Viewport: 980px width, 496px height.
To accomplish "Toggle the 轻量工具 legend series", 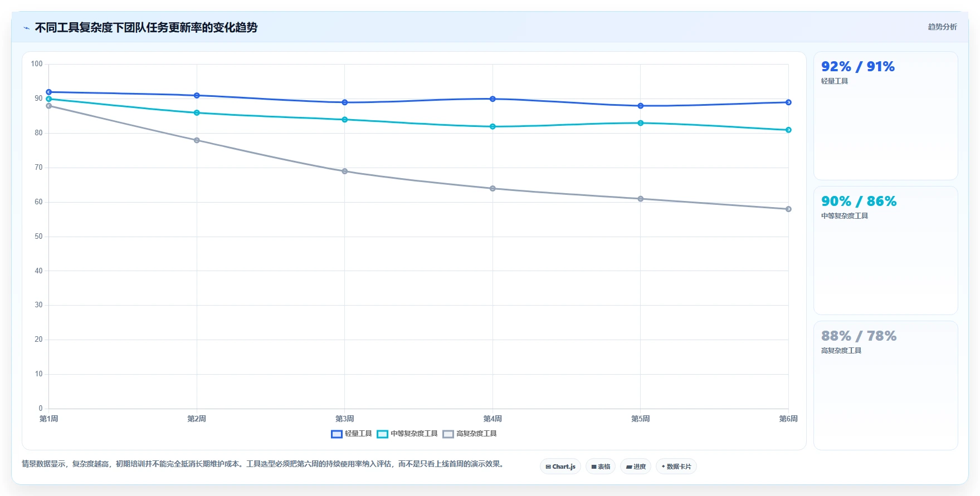I will click(x=352, y=434).
